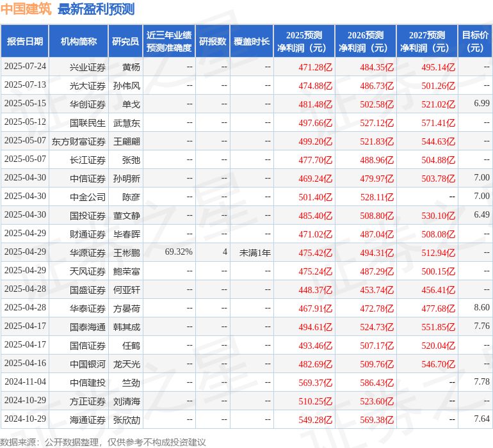Click the value 501.40亿
Image resolution: width=493 pixels, height=448 pixels.
(x=316, y=197)
